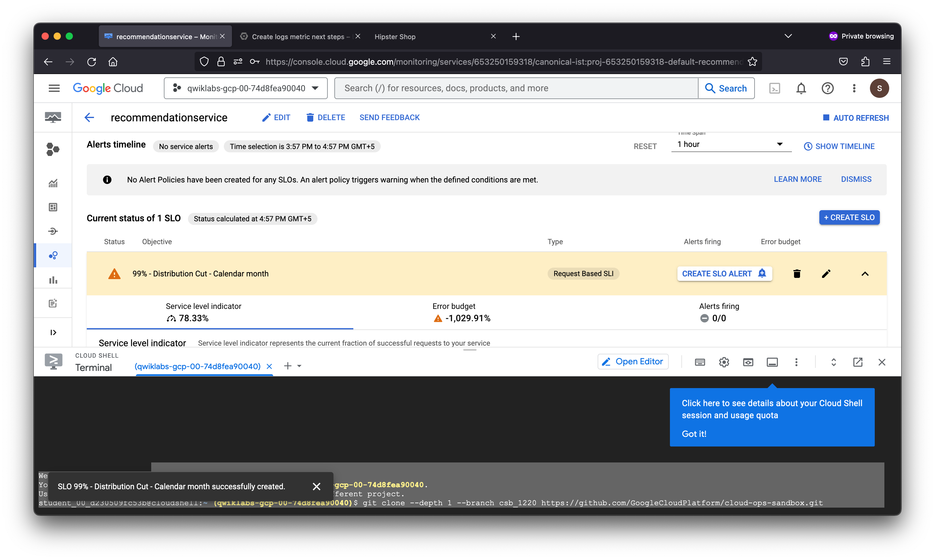Click CREATE SLO ALERT button
This screenshot has height=560, width=935.
[x=724, y=274]
